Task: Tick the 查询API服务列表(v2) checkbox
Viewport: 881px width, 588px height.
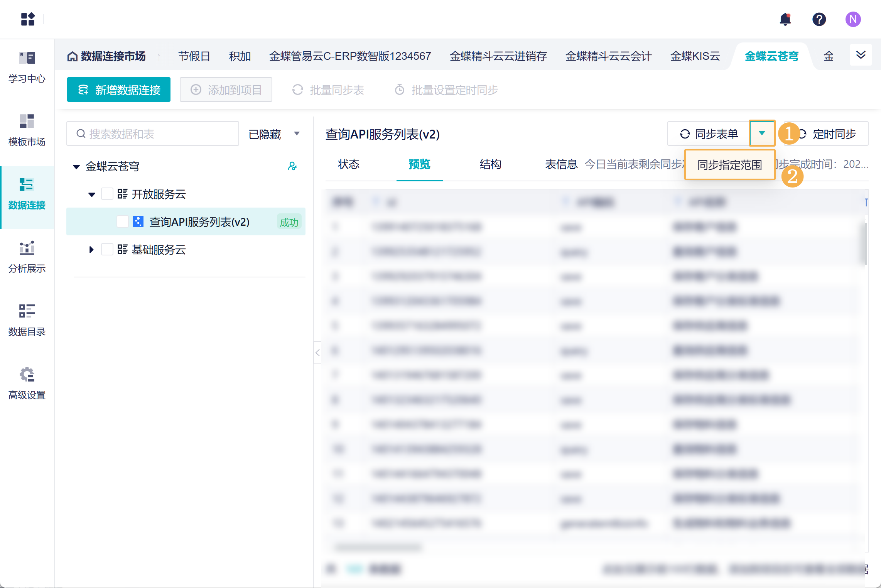Action: pyautogui.click(x=122, y=222)
